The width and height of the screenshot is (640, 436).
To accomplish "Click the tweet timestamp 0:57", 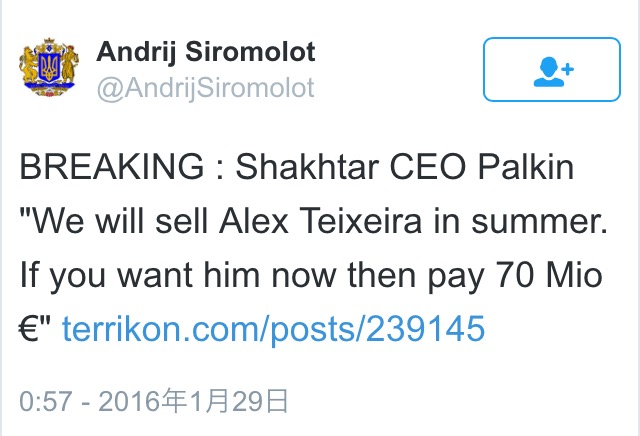I will pyautogui.click(x=40, y=402).
